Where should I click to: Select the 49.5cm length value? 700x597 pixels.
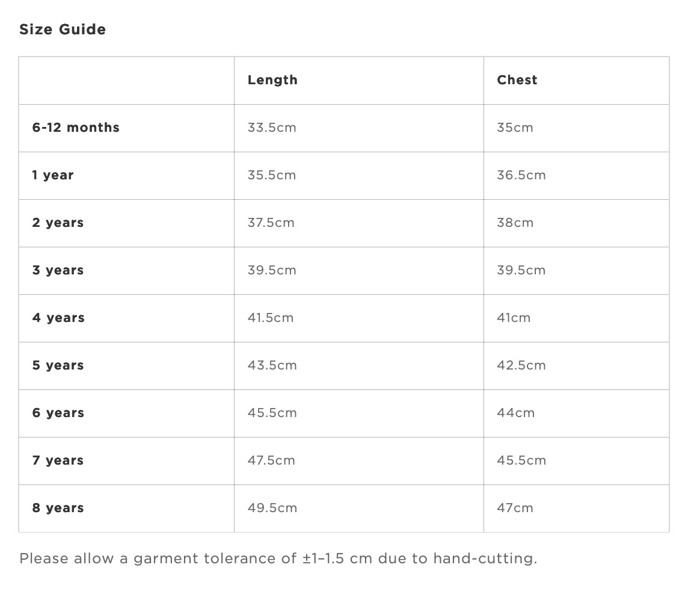pos(272,509)
